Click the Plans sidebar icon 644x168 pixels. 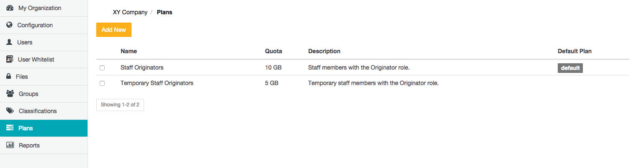10,128
